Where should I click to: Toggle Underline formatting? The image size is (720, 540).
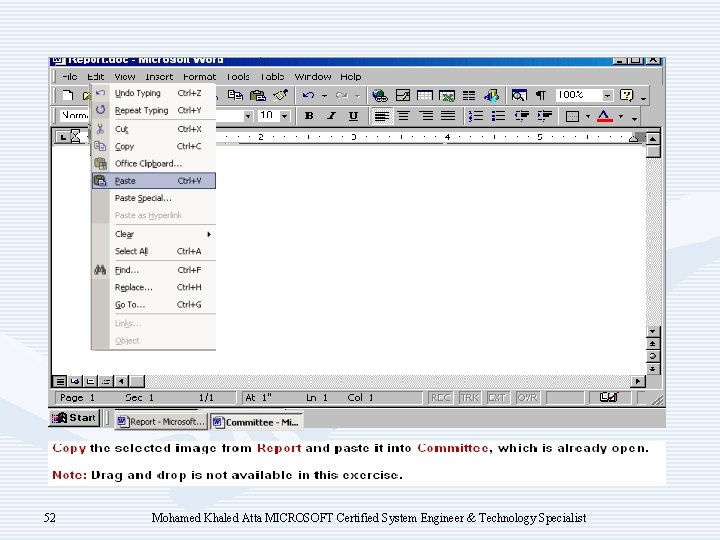[x=353, y=116]
